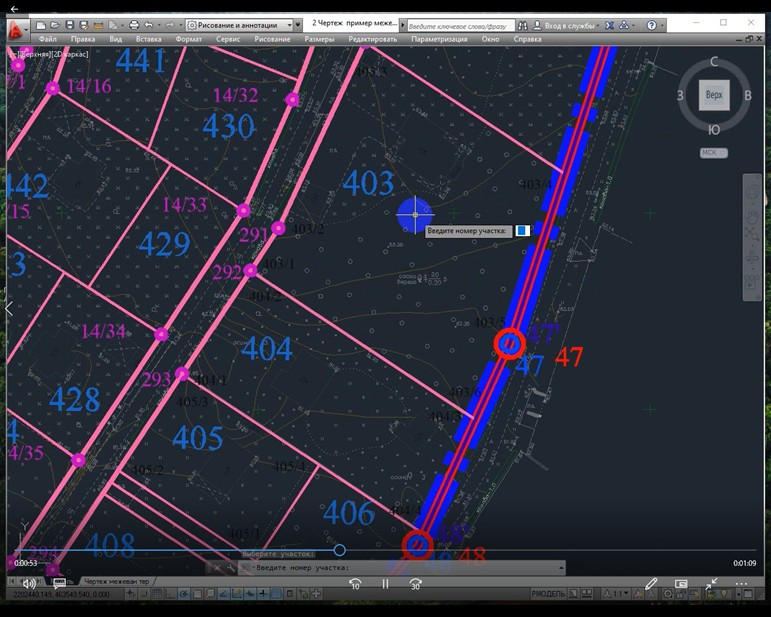Click the exit full screen arrows icon
The height and width of the screenshot is (617, 771).
(x=711, y=584)
